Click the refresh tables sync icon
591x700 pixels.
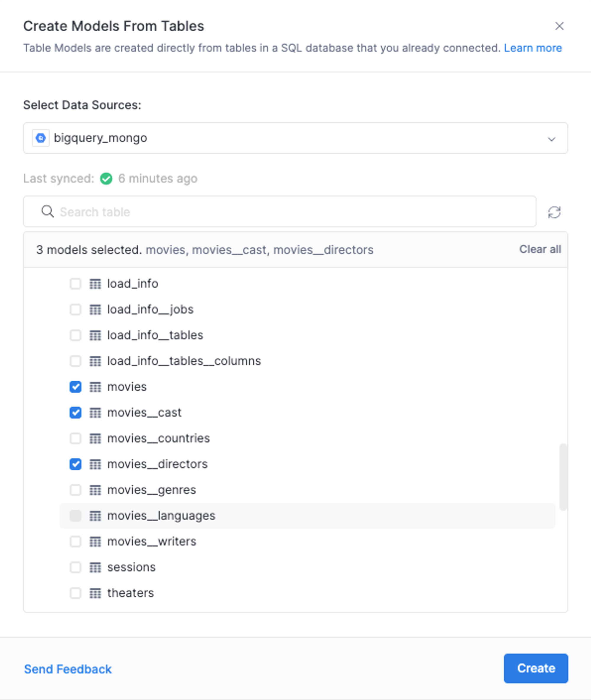(554, 212)
